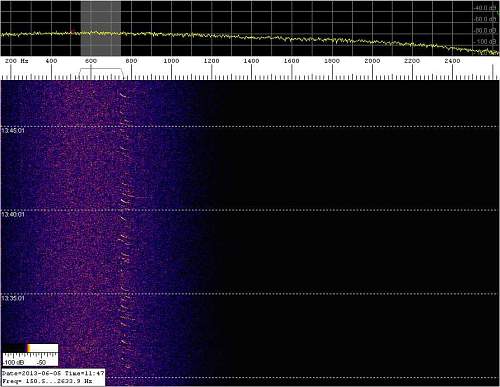Click the 2400 frequency scale label
Screen dimensions: 500x387
(452, 61)
